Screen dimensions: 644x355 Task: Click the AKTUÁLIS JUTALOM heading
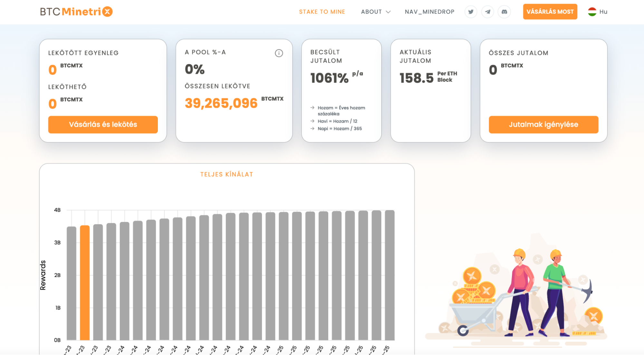pyautogui.click(x=415, y=56)
